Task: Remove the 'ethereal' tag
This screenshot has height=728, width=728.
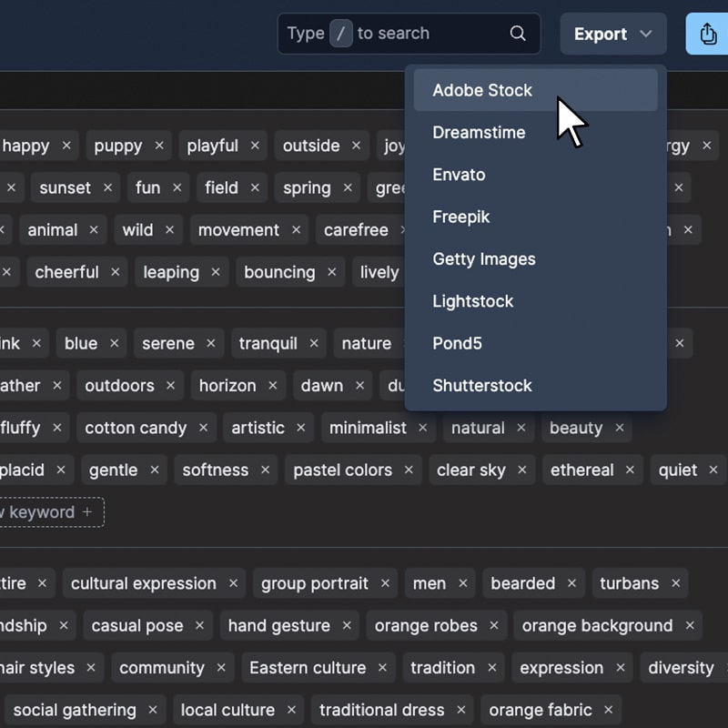Action: pyautogui.click(x=630, y=470)
